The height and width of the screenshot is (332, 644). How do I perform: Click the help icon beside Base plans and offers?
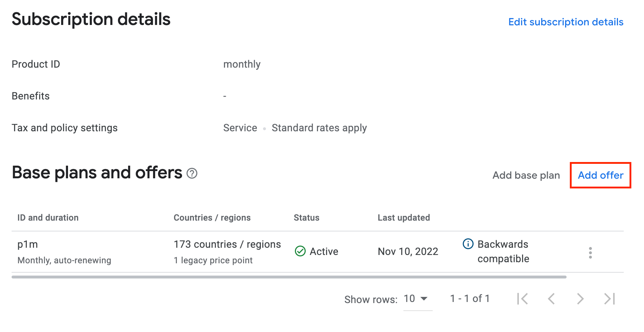pos(192,174)
